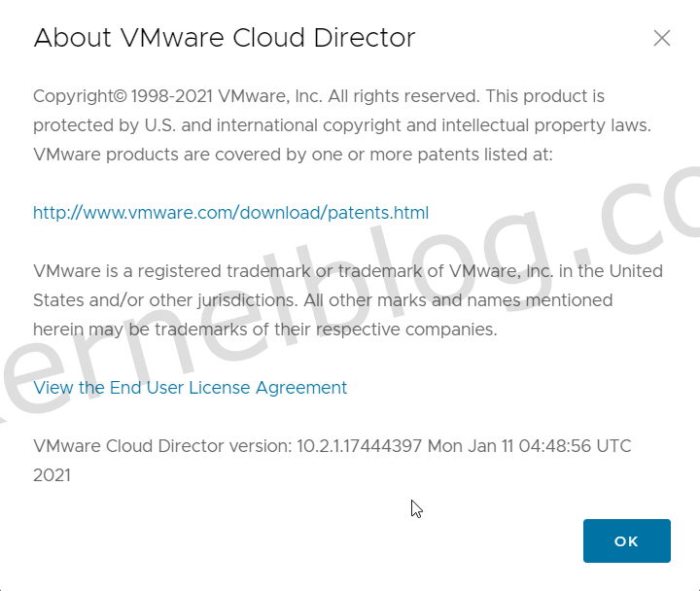The height and width of the screenshot is (591, 700).
Task: Click the year 2021 on the last line
Action: (x=52, y=475)
